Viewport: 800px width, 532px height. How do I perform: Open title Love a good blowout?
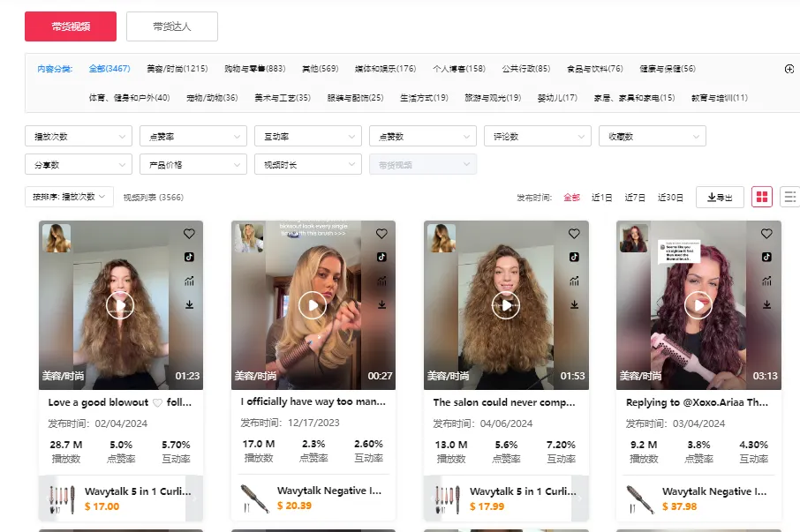(x=119, y=402)
